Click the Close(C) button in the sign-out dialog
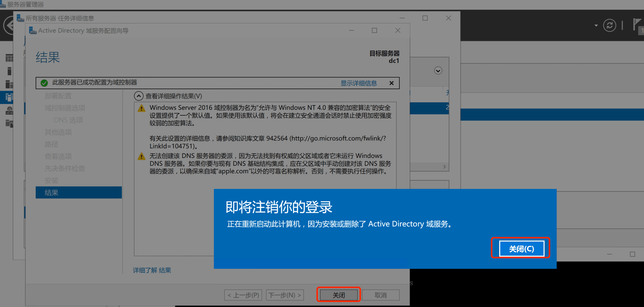Image resolution: width=644 pixels, height=307 pixels. point(521,249)
